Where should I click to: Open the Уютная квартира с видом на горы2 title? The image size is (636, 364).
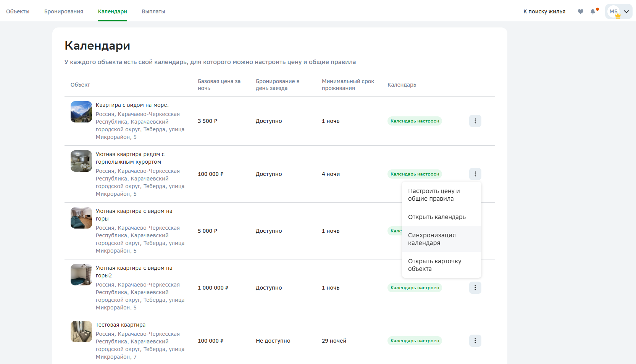(x=134, y=271)
